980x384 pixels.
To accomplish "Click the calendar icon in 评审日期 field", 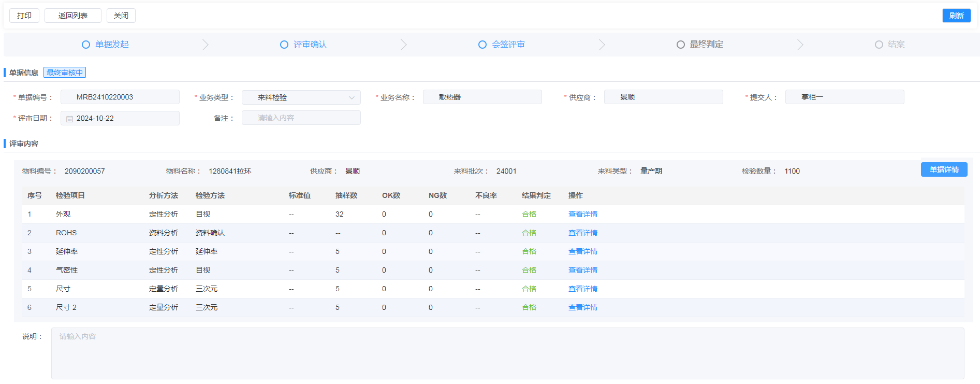I will click(69, 119).
